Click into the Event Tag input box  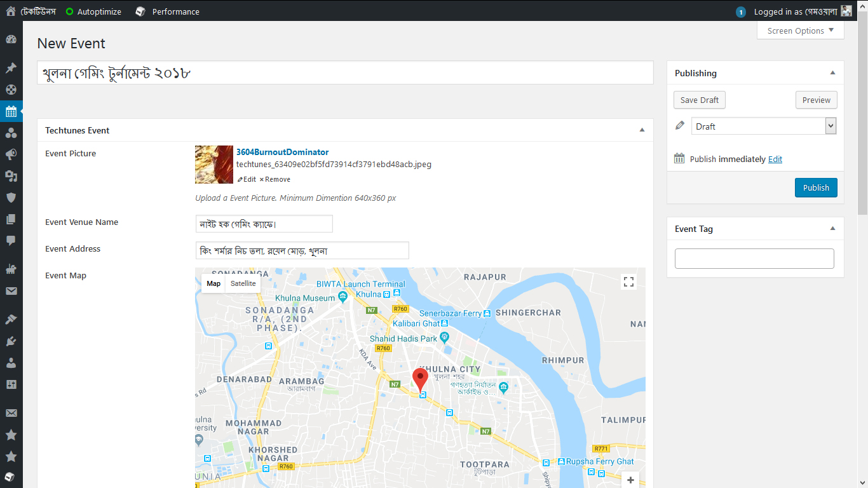754,258
